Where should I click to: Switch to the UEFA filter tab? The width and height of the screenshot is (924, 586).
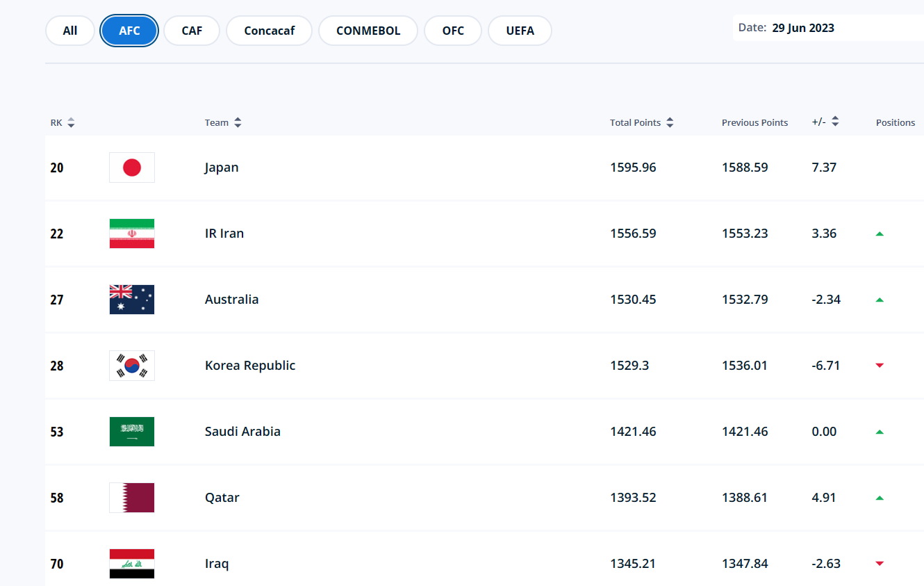point(520,31)
